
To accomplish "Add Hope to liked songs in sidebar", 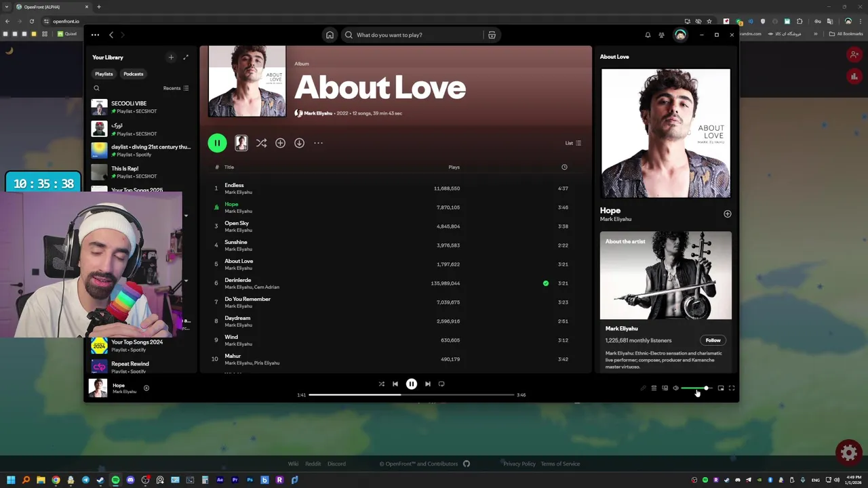I will 727,214.
